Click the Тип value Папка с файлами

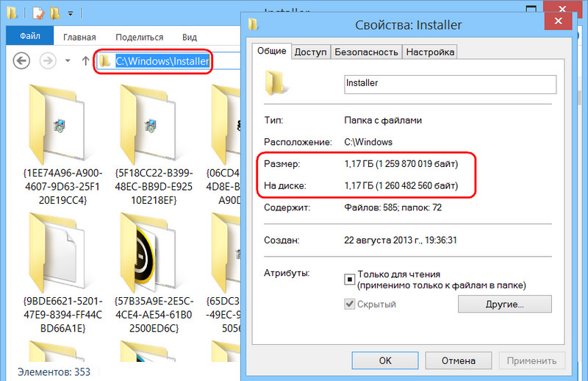[x=383, y=120]
